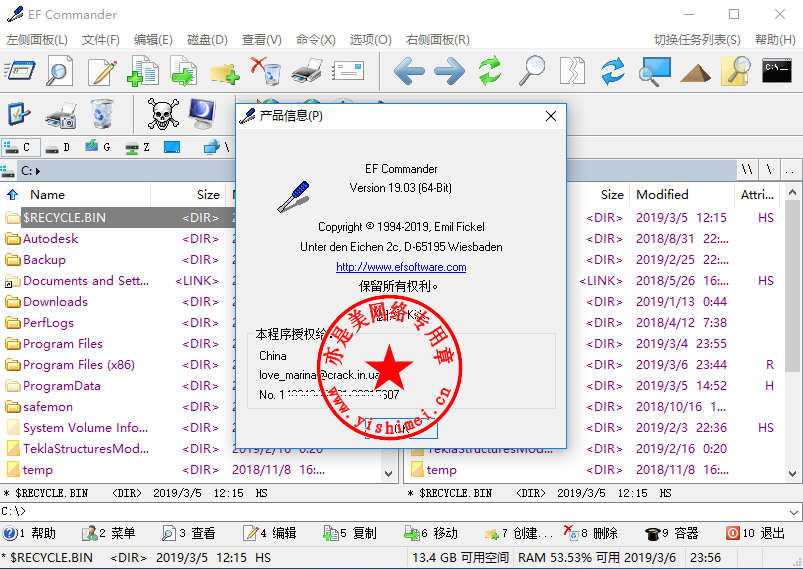Click the move files toolbar icon
Image resolution: width=803 pixels, height=569 pixels.
coord(184,71)
